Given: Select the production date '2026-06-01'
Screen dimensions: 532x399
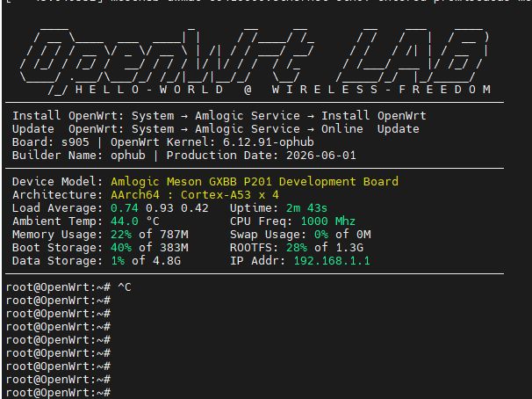Looking at the screenshot, I should click(x=321, y=156).
